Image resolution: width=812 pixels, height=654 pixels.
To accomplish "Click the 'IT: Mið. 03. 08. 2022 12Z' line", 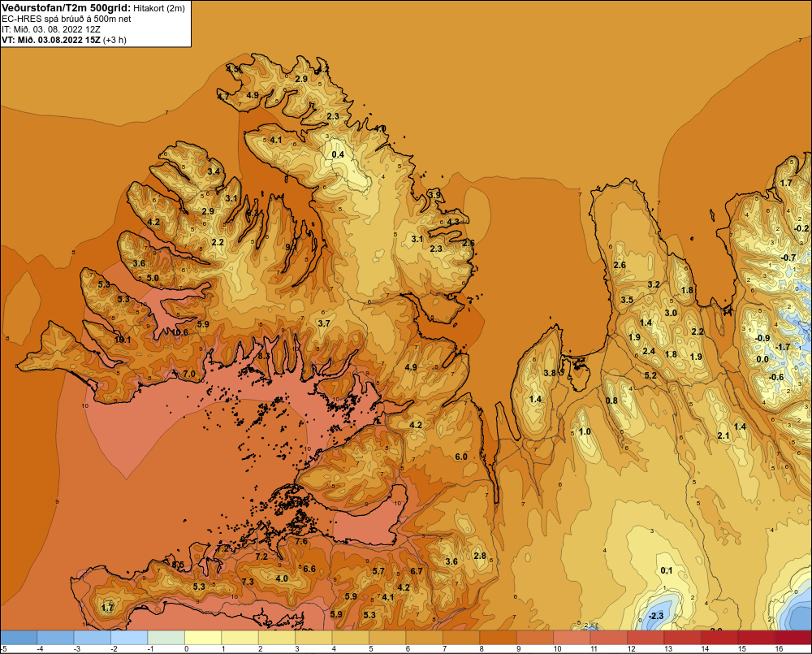I will click(x=50, y=29).
